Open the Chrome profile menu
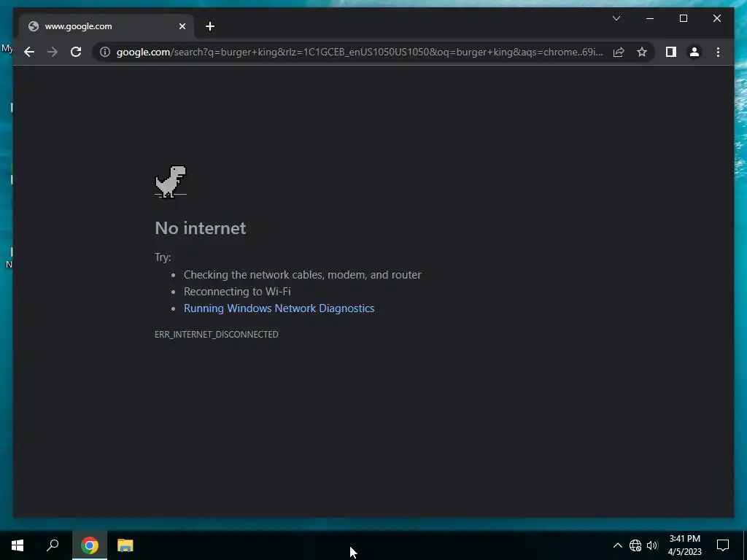 click(x=694, y=52)
